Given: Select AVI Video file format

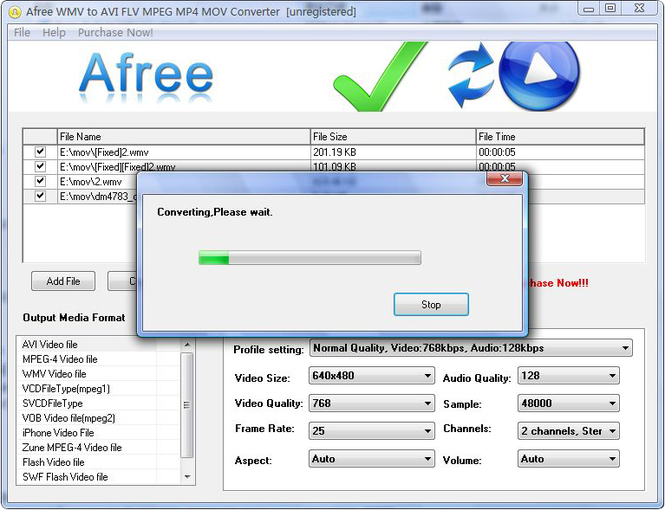Looking at the screenshot, I should coord(98,344).
